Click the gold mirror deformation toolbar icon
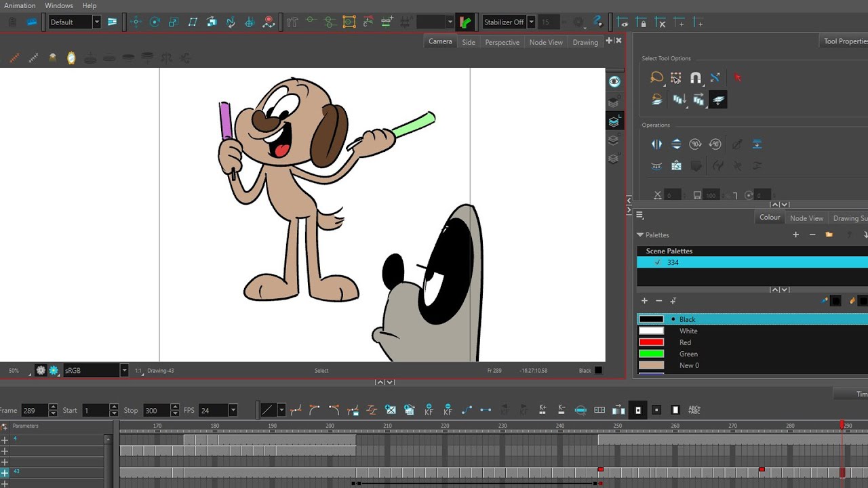Screen dimensions: 868x488 coord(71,58)
